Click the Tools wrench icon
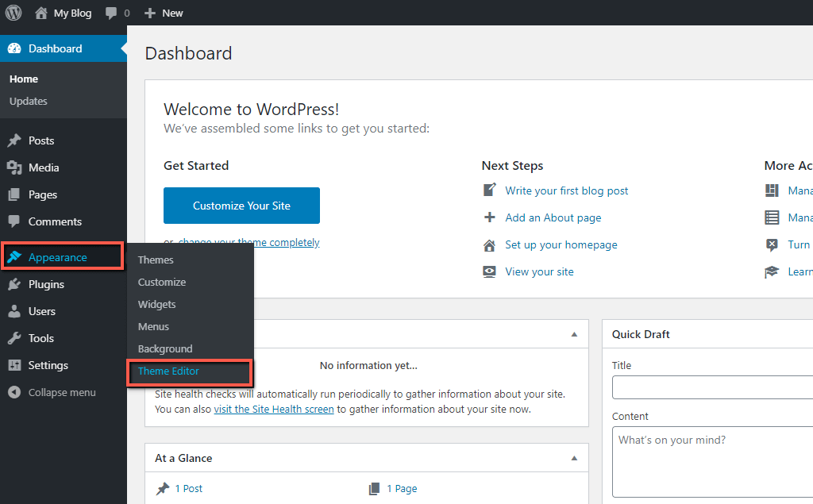Screen dimensions: 813x504 (14, 338)
